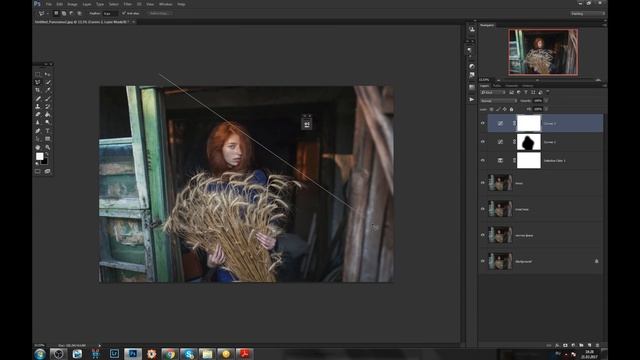Select the black-shape mask thumbnail of Curves layer
Screen dimensions: 640x360
pyautogui.click(x=529, y=142)
